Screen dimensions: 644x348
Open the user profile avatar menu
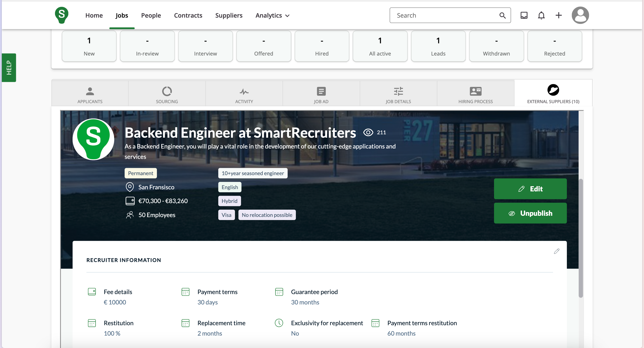[x=580, y=15]
